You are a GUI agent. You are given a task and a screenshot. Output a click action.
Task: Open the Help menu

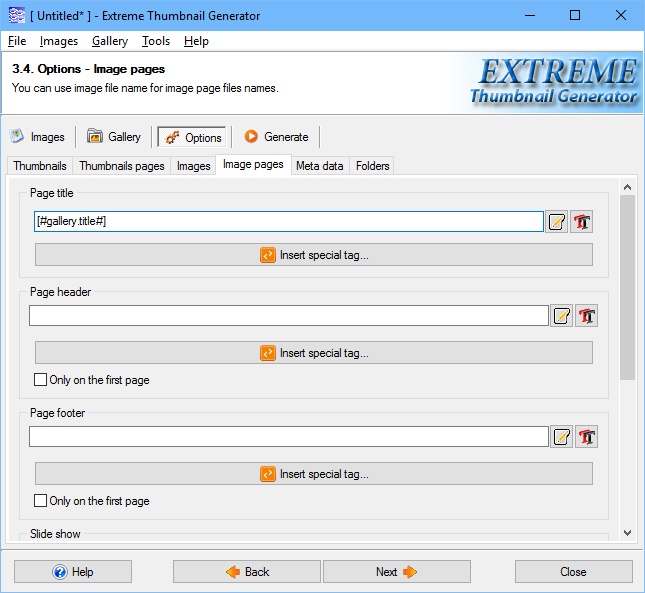click(x=196, y=41)
